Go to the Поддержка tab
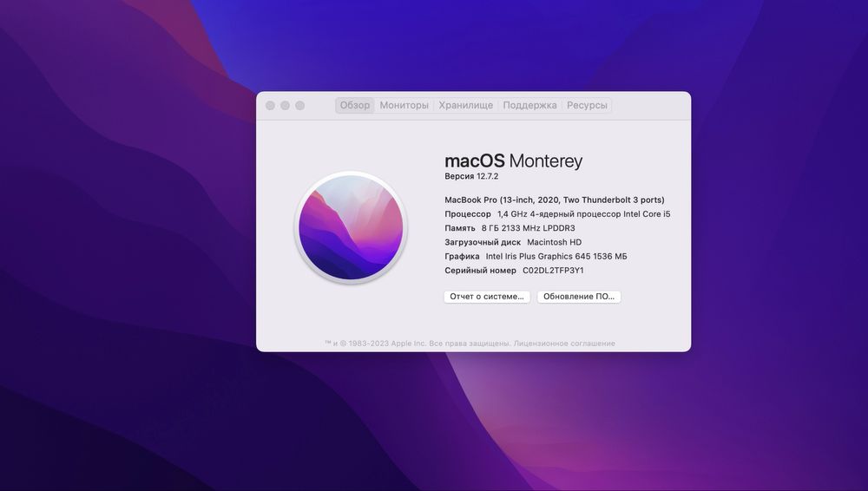The width and height of the screenshot is (868, 491). pos(529,105)
